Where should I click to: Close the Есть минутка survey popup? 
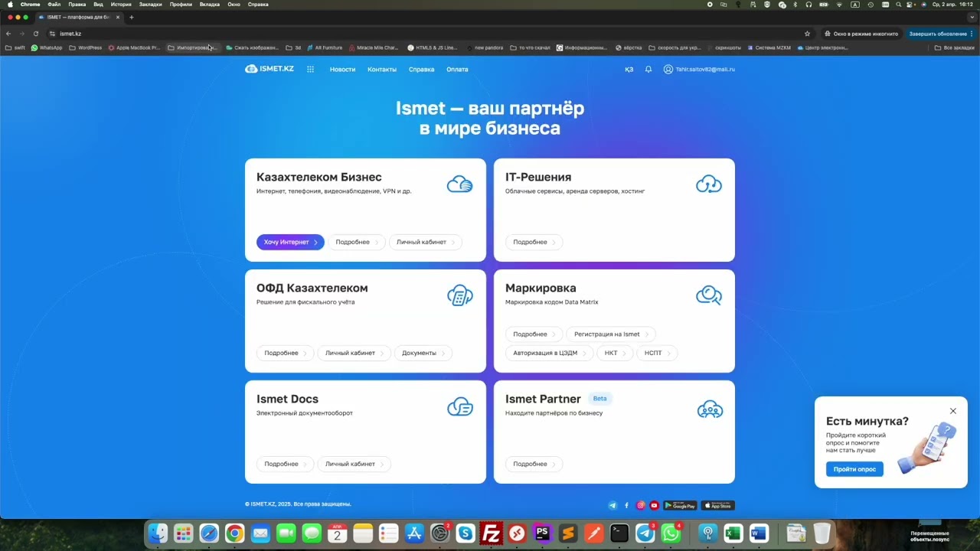(953, 411)
